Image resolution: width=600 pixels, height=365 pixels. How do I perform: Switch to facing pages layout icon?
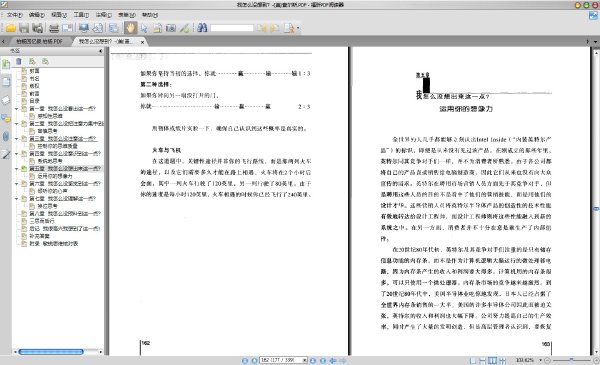(492, 360)
